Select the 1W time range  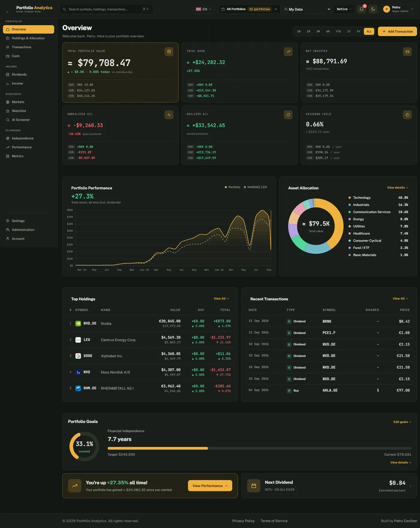(x=299, y=31)
